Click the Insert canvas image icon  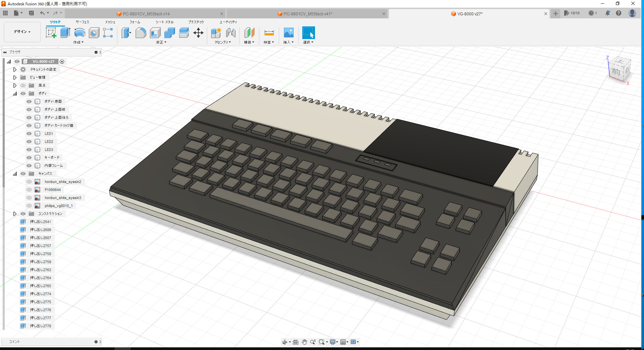click(289, 33)
